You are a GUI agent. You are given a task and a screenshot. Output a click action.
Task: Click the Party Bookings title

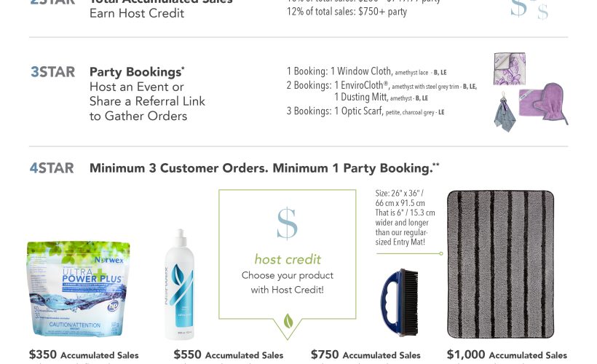click(137, 71)
